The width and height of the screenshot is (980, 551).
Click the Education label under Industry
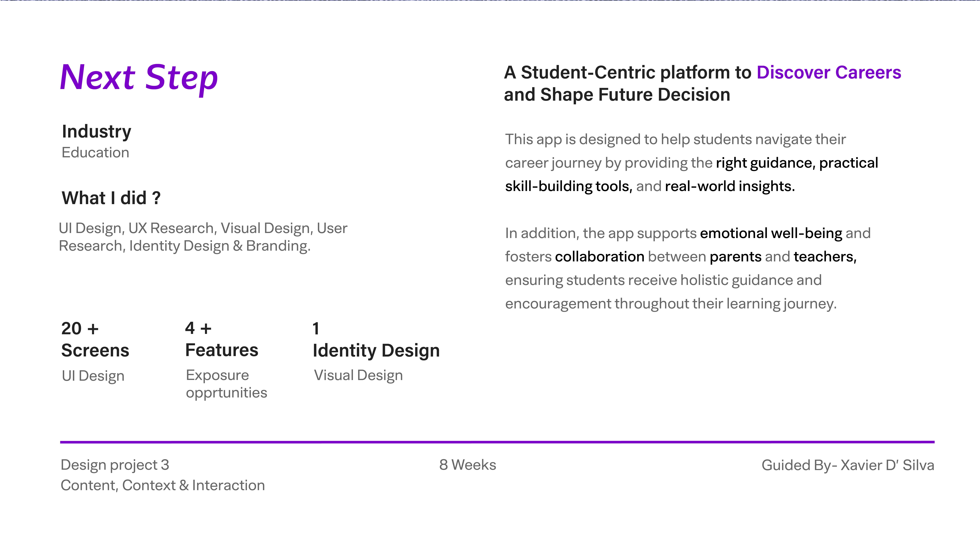[x=96, y=152]
